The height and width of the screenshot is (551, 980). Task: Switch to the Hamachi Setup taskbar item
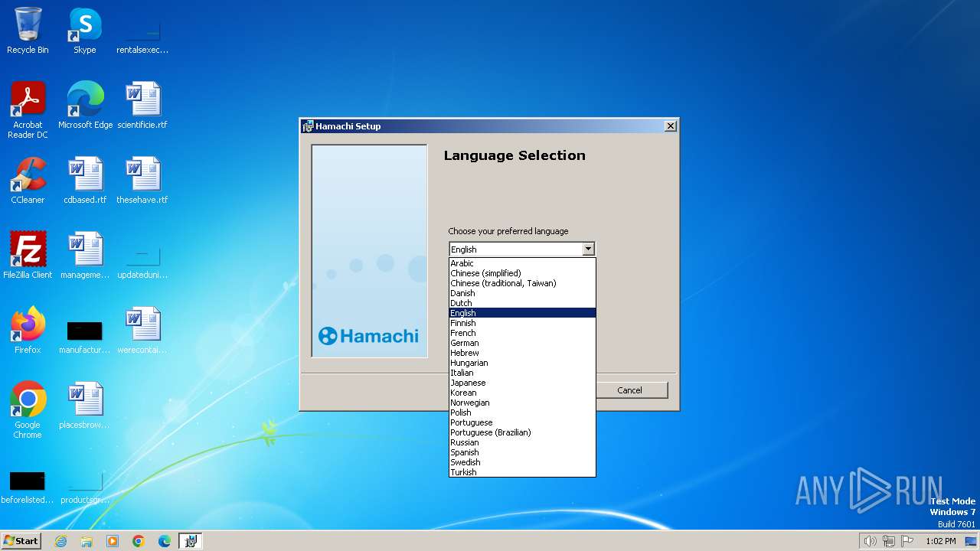click(191, 541)
